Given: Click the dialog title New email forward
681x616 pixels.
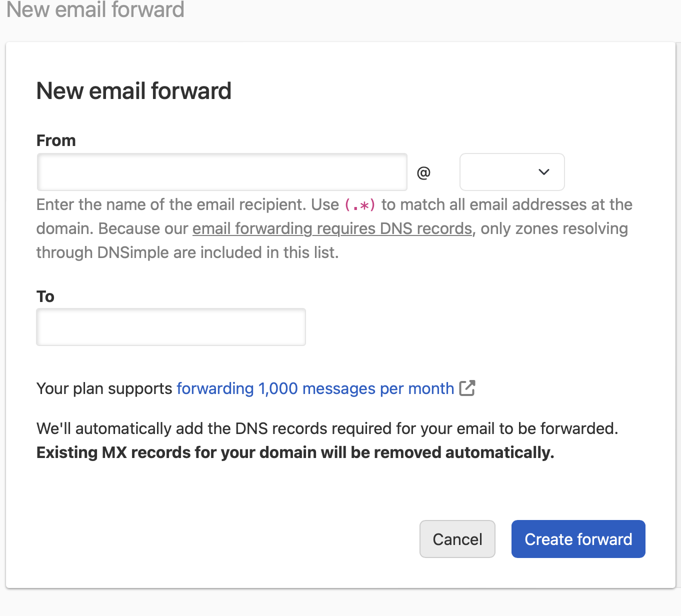Looking at the screenshot, I should [133, 91].
